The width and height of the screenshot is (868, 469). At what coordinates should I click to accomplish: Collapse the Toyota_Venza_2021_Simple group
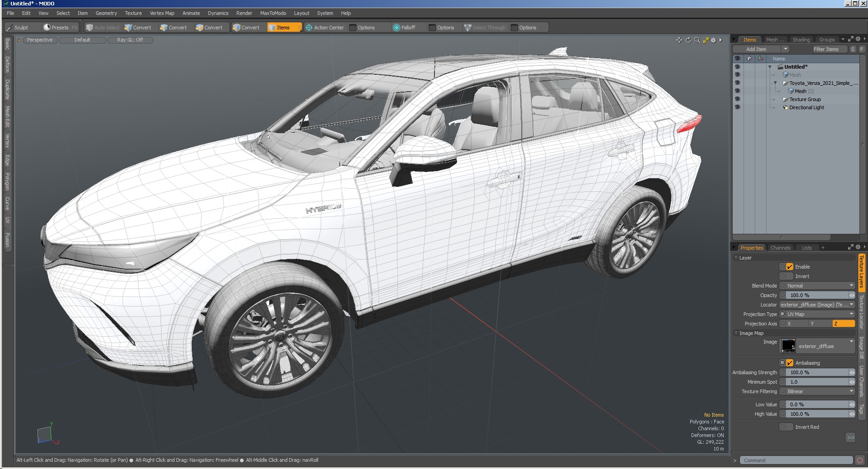(776, 83)
